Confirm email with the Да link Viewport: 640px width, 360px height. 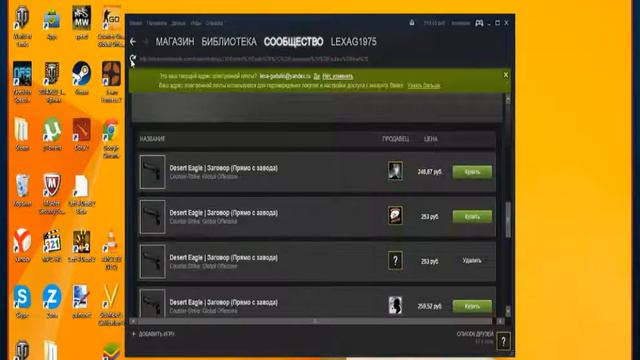point(317,76)
